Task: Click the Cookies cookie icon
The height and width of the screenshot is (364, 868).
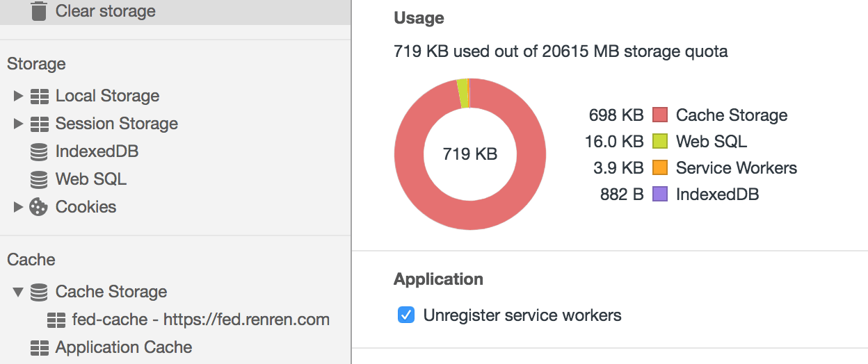Action: [38, 207]
